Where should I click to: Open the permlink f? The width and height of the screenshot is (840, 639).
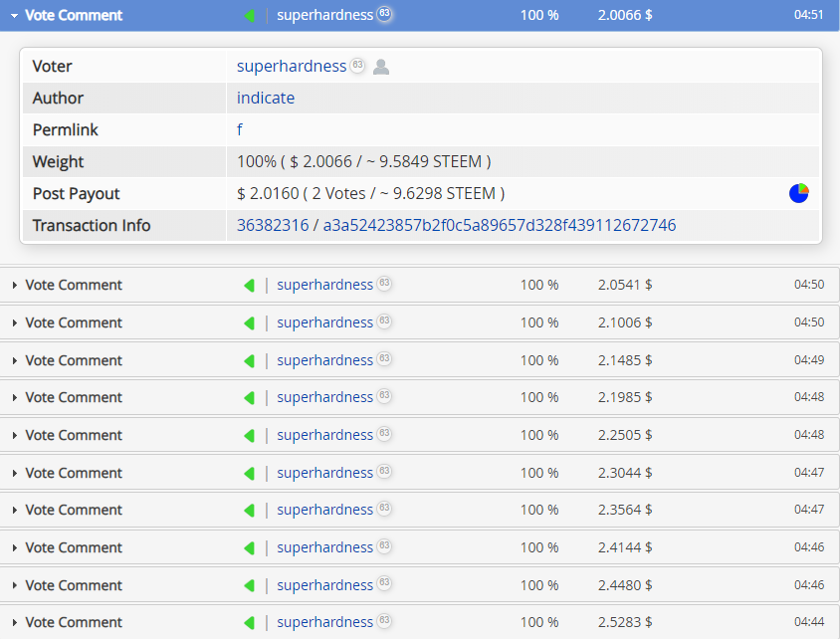pos(240,129)
